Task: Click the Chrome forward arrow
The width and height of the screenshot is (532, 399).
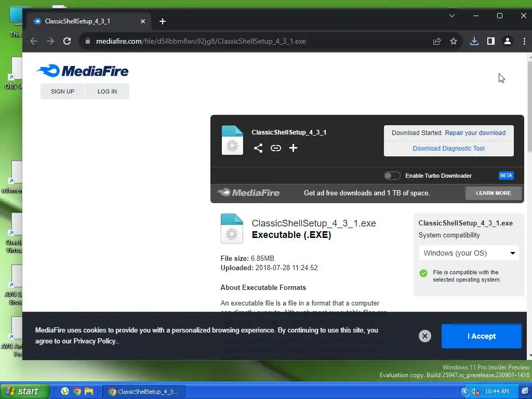Action: point(50,42)
